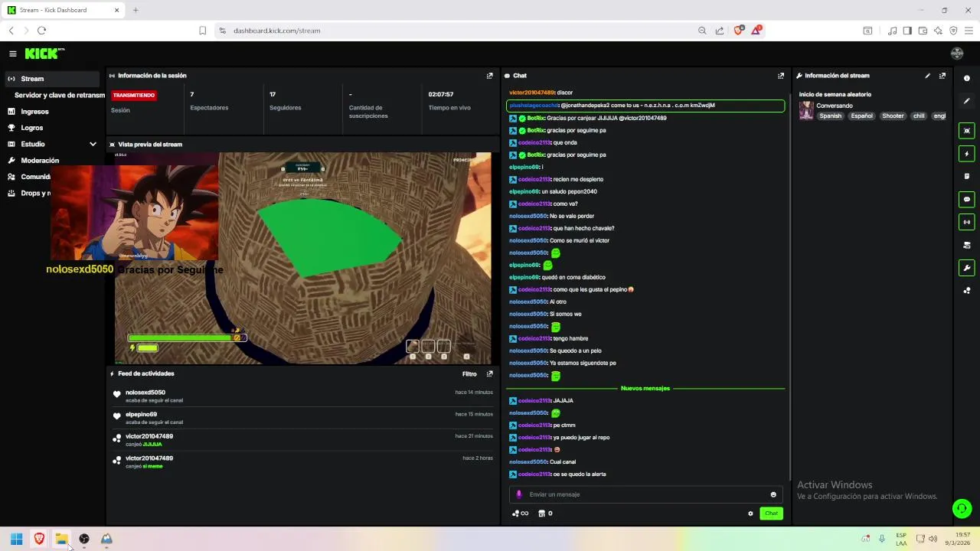Pop out Información de la sesión panel
This screenshot has width=980, height=551.
(x=490, y=76)
